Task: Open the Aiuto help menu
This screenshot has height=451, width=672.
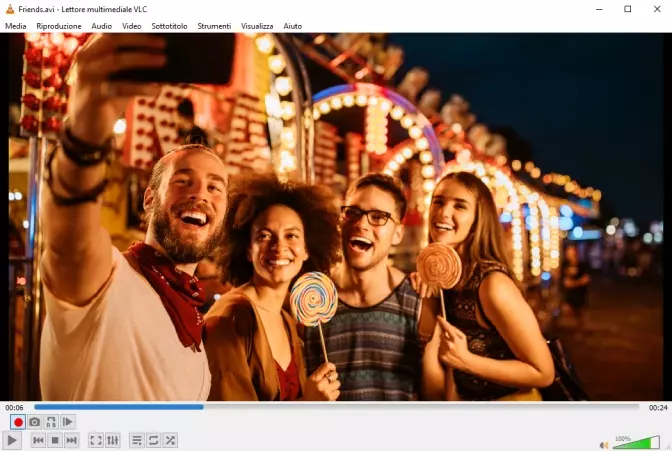Action: click(x=293, y=26)
